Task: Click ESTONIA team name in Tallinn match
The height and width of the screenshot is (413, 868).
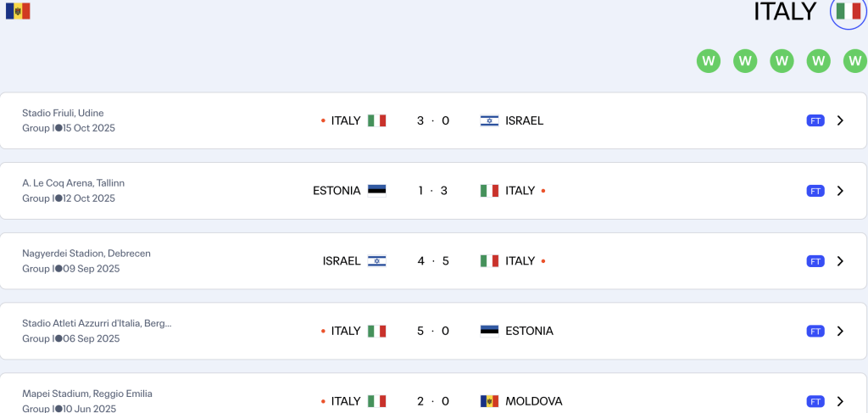Action: coord(337,191)
